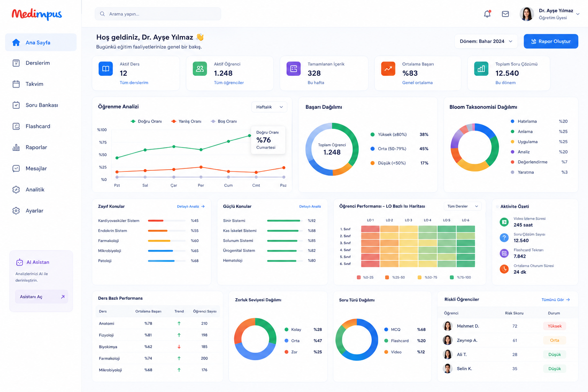Expand the Dönem: Bahar 2024 dropdown
Image resolution: width=588 pixels, height=392 pixels.
pos(486,41)
